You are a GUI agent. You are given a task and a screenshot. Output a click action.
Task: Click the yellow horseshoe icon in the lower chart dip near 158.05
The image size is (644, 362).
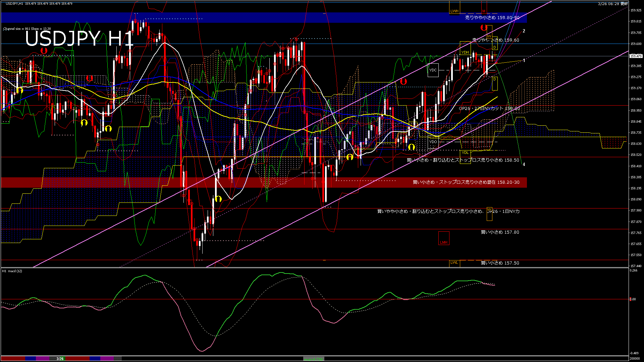[x=218, y=199]
